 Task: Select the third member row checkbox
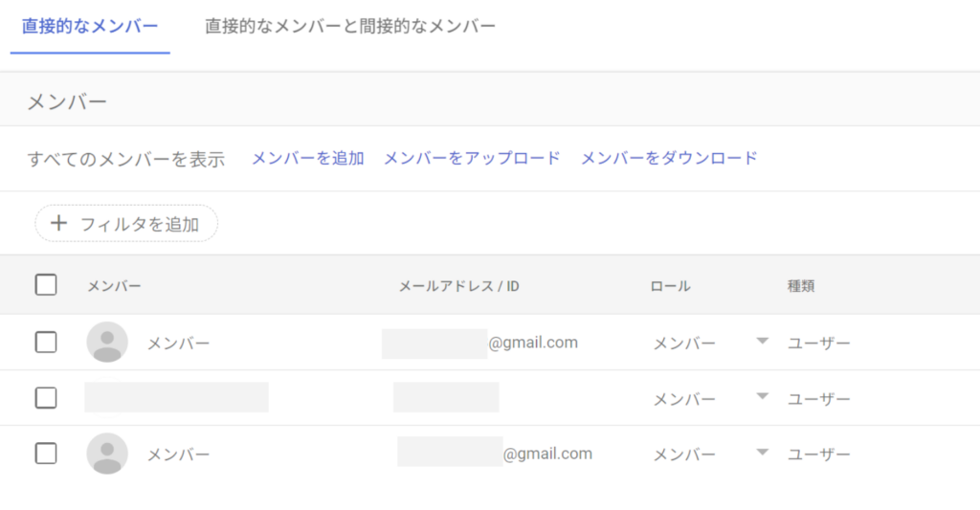pos(46,454)
